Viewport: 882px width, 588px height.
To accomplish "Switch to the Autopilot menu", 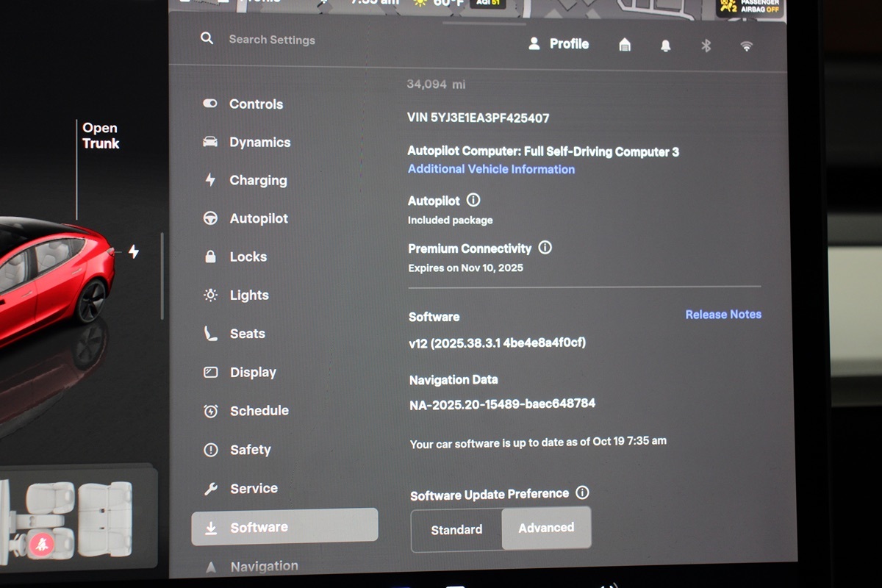I will tap(258, 219).
